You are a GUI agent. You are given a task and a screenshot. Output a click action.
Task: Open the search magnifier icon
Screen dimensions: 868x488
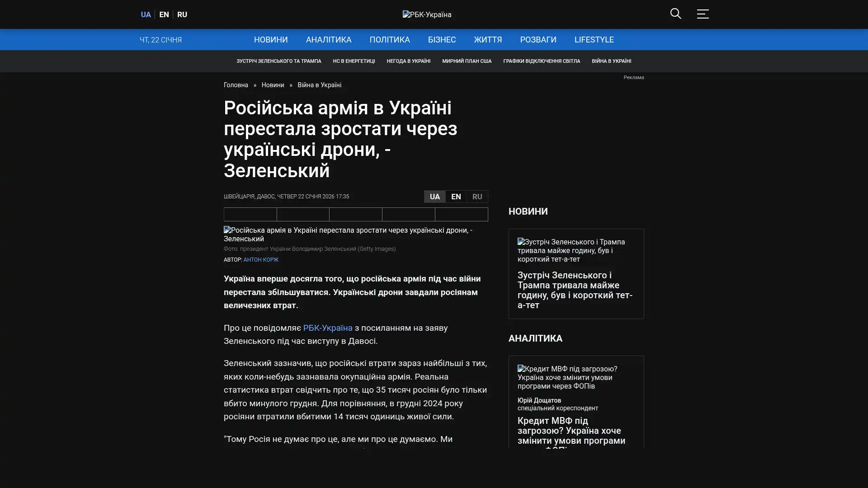point(675,14)
